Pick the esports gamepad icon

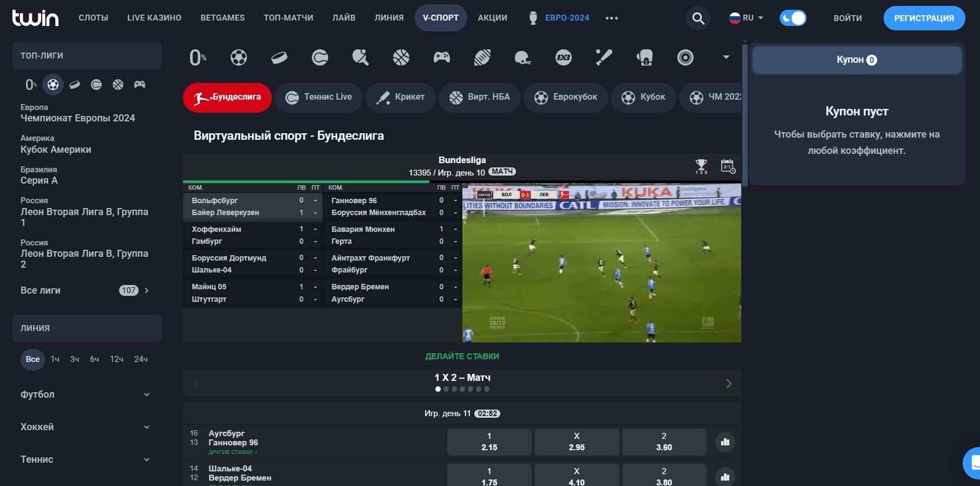click(x=442, y=57)
